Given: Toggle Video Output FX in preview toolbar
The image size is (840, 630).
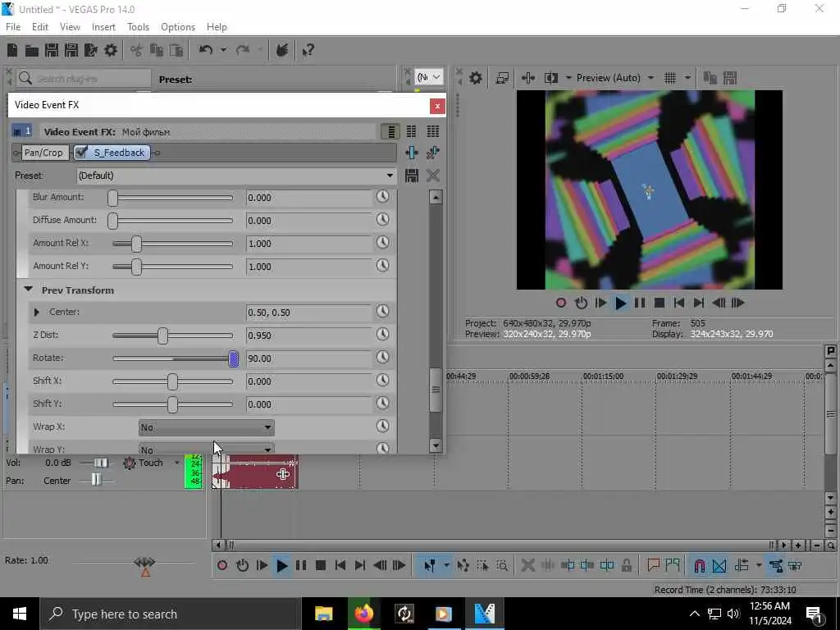Looking at the screenshot, I should tap(527, 78).
